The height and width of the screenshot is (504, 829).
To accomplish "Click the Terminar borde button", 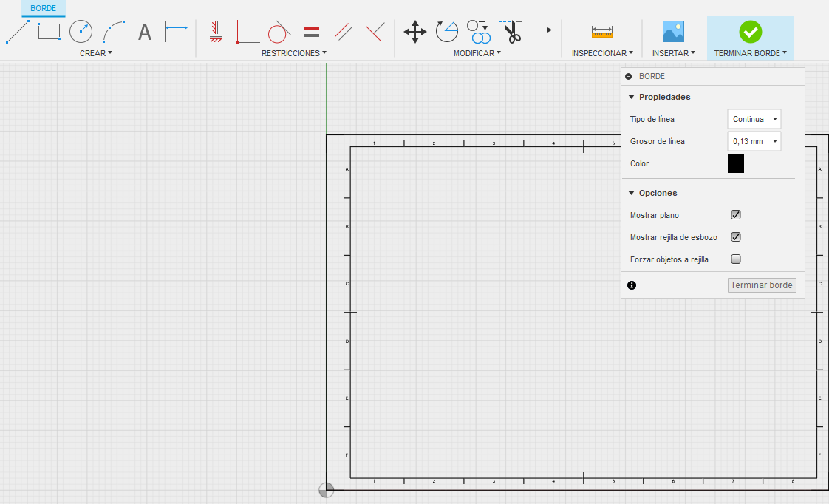I will [x=762, y=285].
